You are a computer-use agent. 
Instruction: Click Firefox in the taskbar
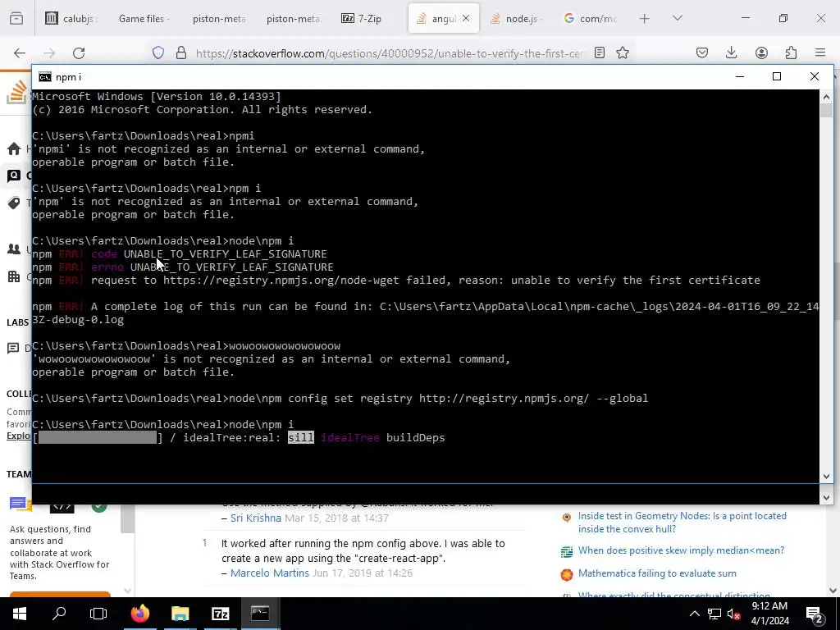(140, 614)
